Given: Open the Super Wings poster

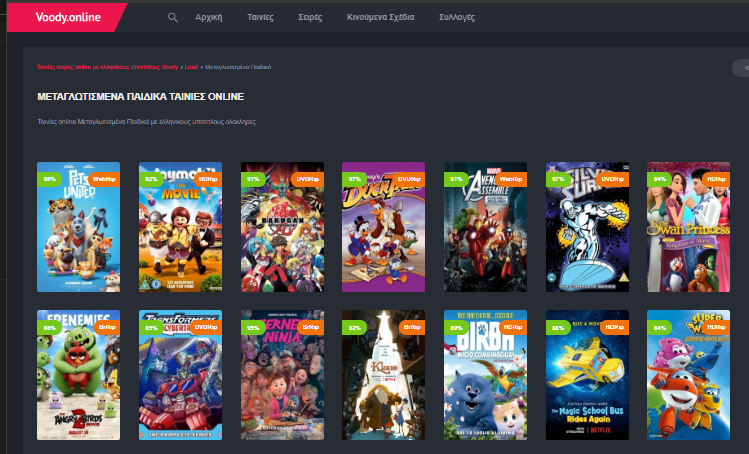Looking at the screenshot, I should (x=688, y=375).
